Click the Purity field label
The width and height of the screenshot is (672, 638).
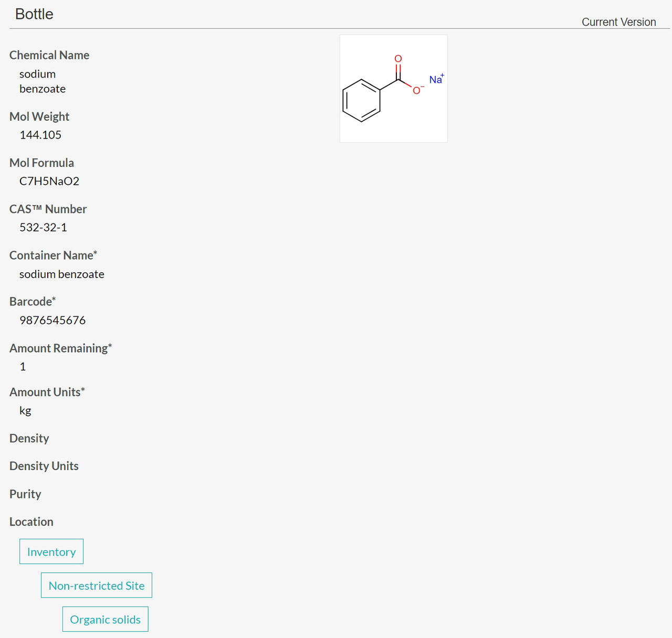[25, 494]
